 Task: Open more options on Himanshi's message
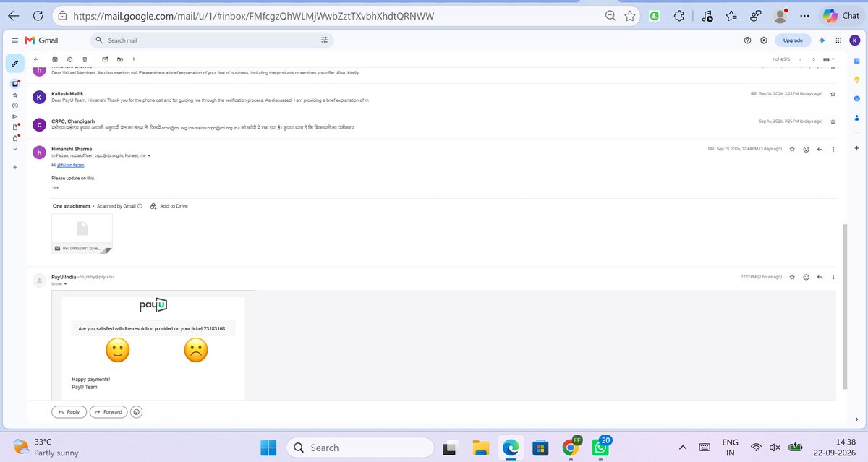click(833, 149)
